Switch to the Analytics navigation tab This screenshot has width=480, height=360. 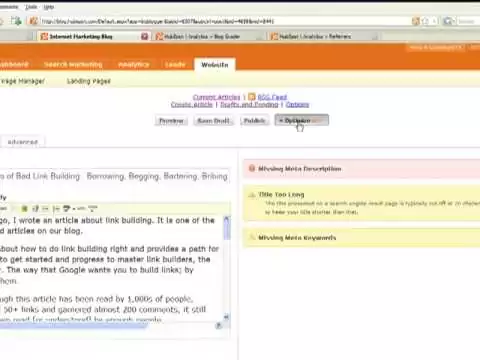point(133,65)
